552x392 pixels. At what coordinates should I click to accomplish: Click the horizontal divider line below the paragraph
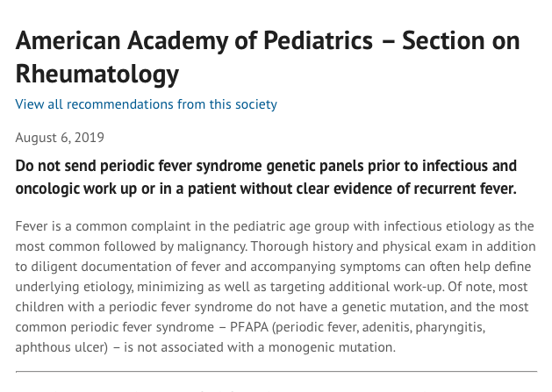click(276, 371)
